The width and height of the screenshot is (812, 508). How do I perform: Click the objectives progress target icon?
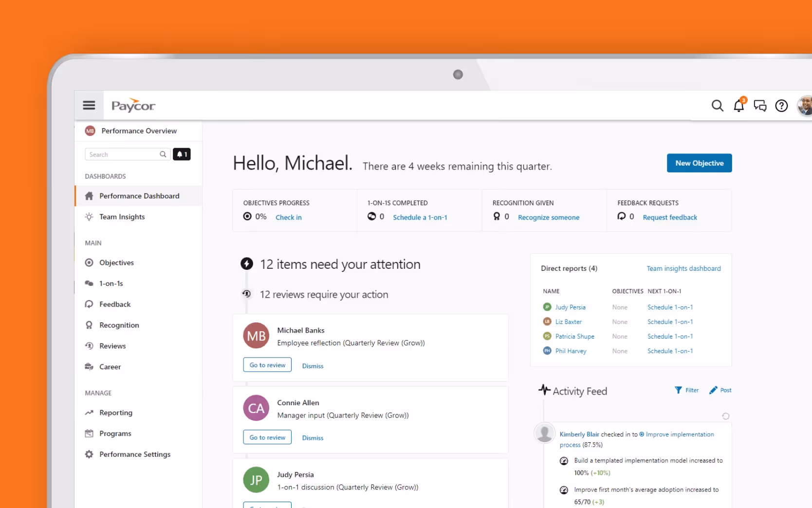pos(247,216)
